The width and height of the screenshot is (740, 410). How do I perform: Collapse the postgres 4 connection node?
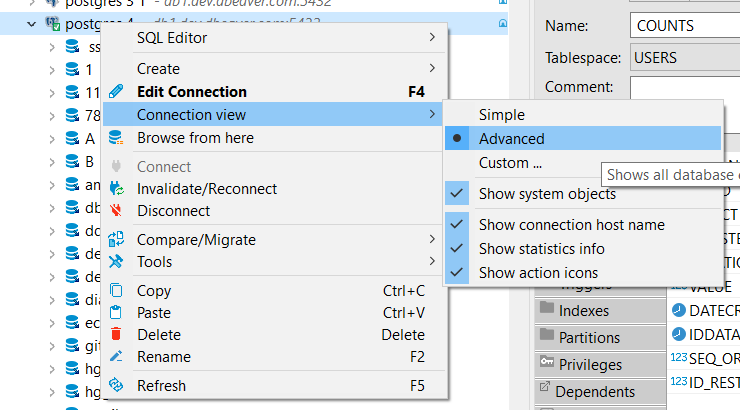click(x=32, y=24)
